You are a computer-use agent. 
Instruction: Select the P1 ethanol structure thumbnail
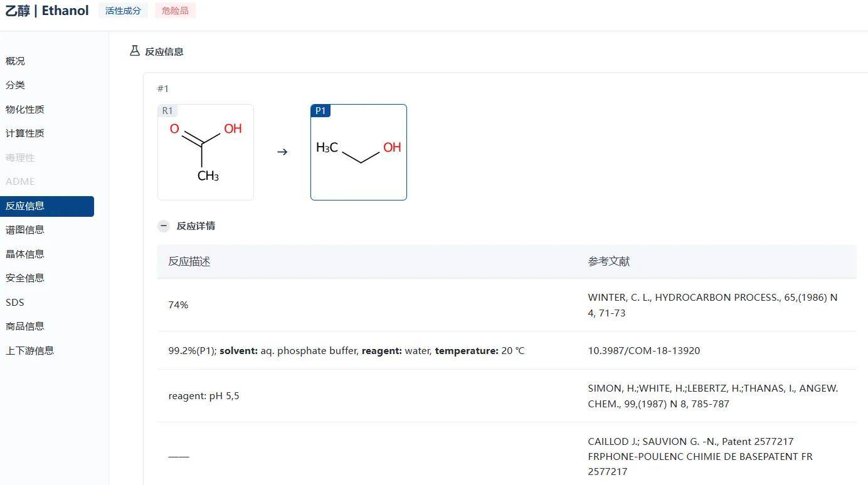(359, 152)
